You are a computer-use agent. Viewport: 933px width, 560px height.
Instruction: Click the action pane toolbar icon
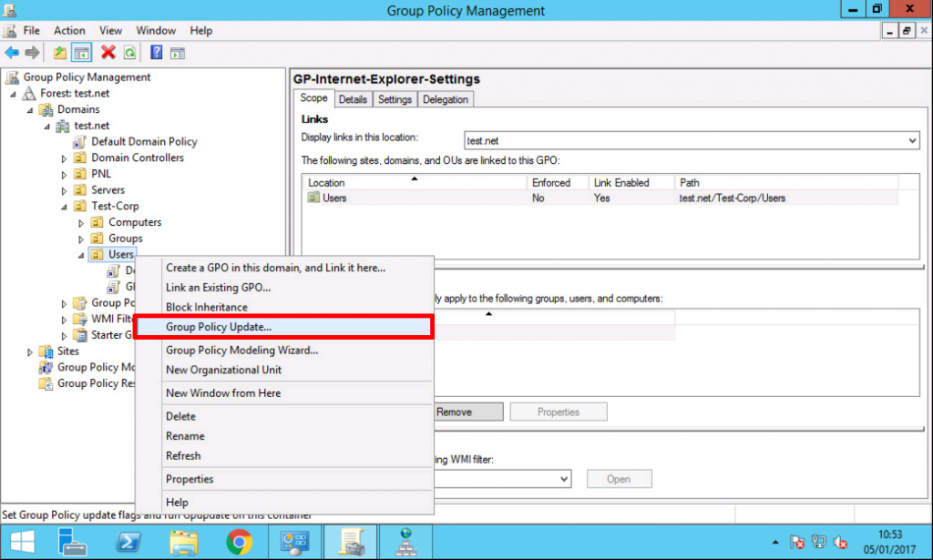(x=176, y=53)
